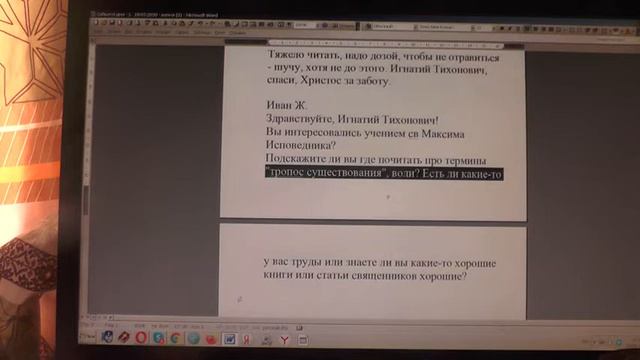The height and width of the screenshot is (360, 640).
Task: Open the red Yandex Я taskbar icon
Action: (x=247, y=339)
